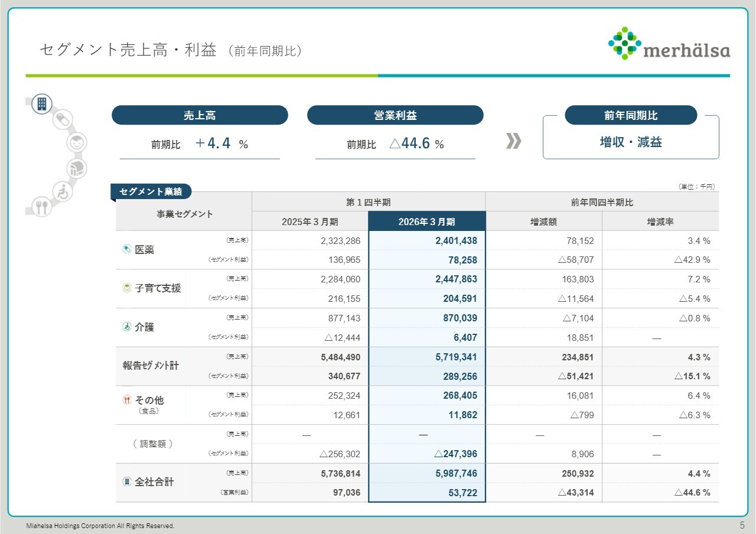Click the +4.4 % sales growth value

click(x=221, y=144)
